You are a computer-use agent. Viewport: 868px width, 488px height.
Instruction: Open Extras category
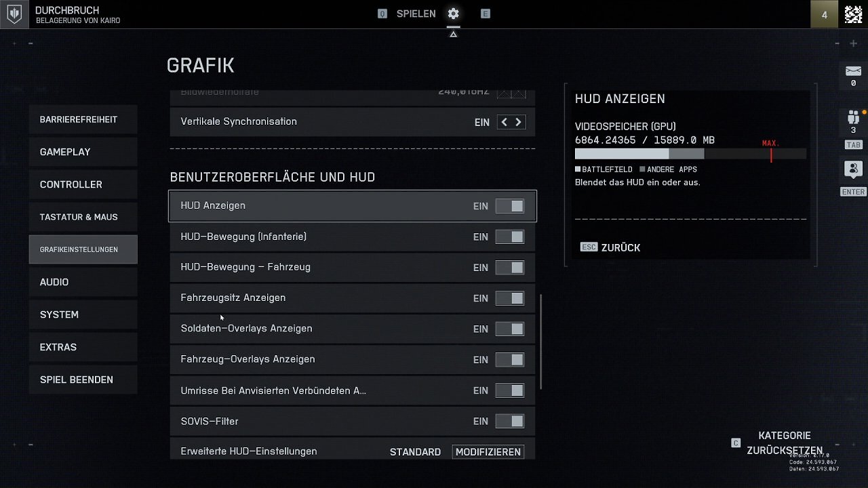pos(83,347)
